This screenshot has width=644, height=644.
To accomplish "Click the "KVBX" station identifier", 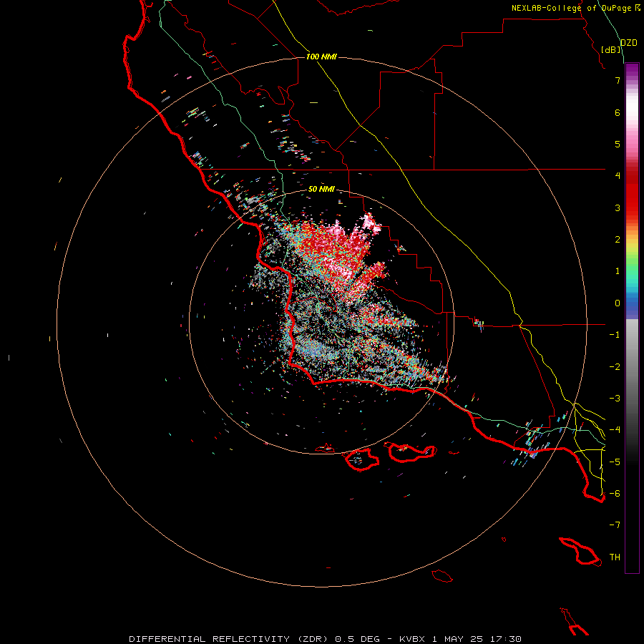I will coord(412,639).
